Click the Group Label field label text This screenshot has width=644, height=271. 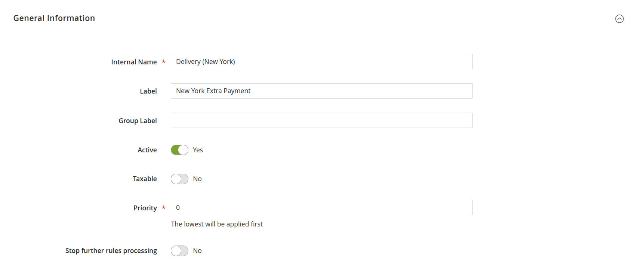(x=138, y=121)
